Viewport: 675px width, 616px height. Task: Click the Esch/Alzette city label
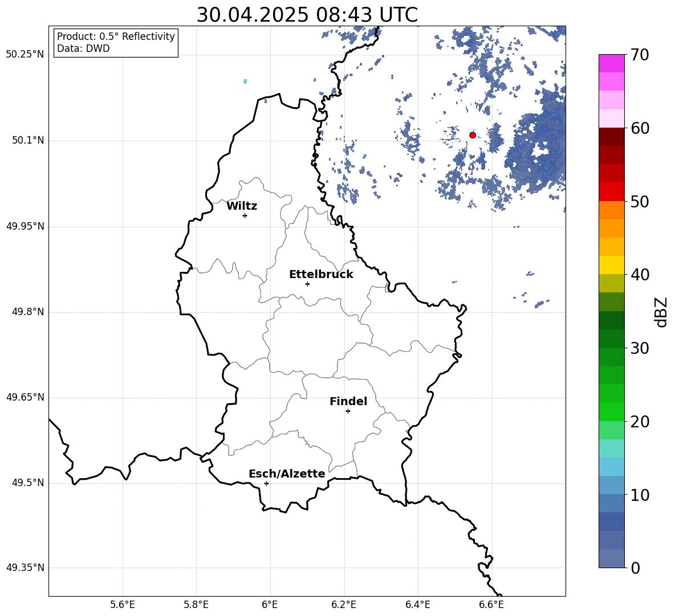(x=287, y=474)
